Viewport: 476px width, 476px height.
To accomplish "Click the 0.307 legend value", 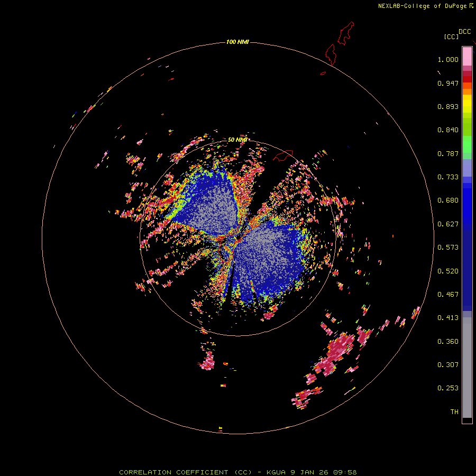I will pos(448,365).
